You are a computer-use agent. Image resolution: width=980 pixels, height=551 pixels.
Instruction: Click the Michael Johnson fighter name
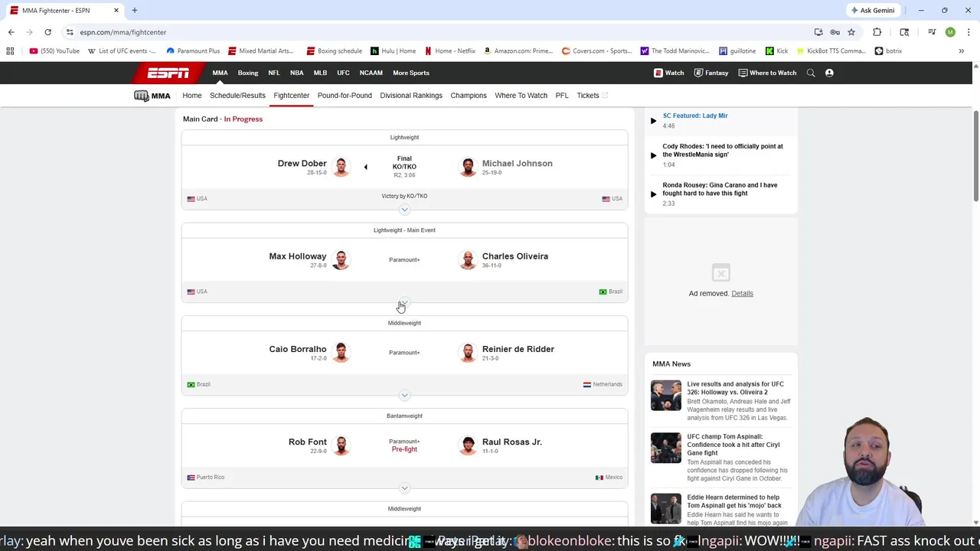518,163
